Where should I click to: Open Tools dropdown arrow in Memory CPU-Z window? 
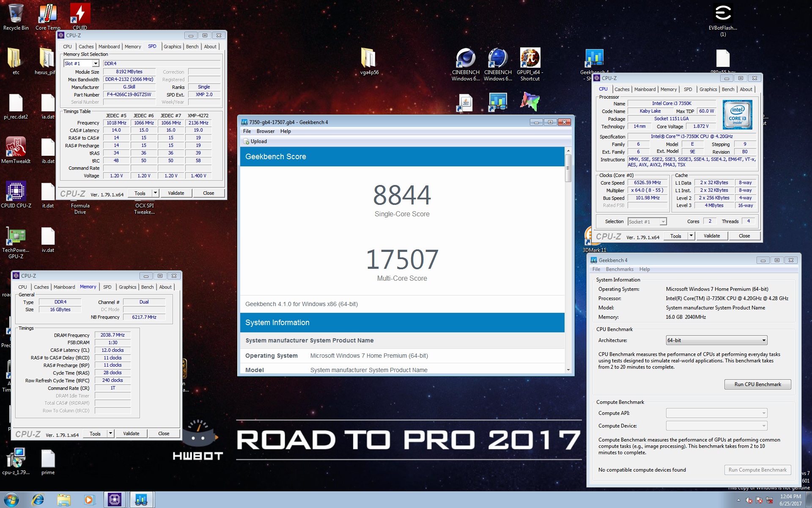110,433
